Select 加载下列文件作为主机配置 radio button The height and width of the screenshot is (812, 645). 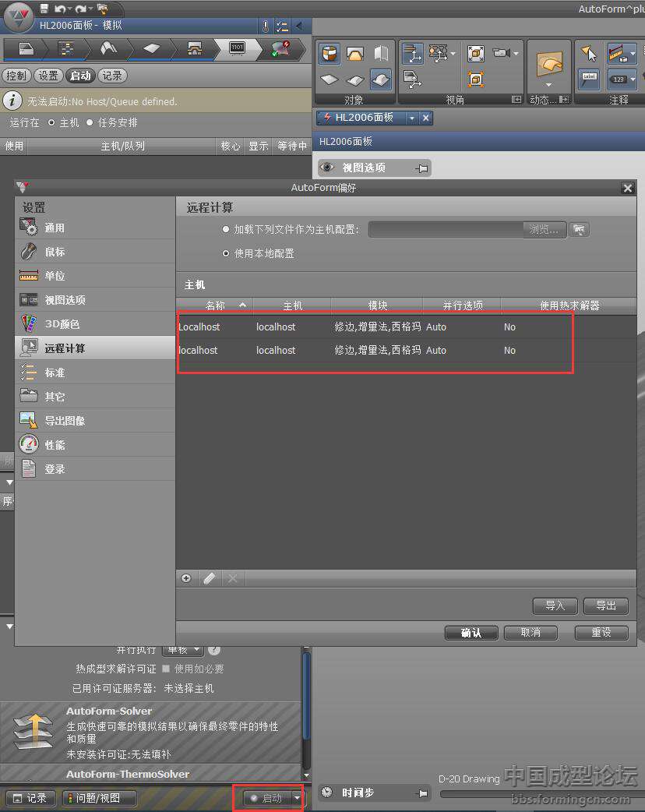pos(226,230)
